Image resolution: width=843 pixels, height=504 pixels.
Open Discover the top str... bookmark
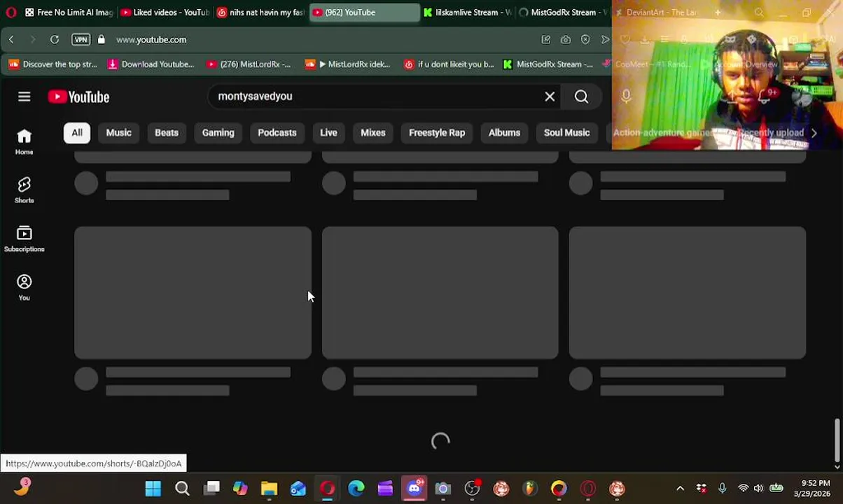click(x=53, y=64)
